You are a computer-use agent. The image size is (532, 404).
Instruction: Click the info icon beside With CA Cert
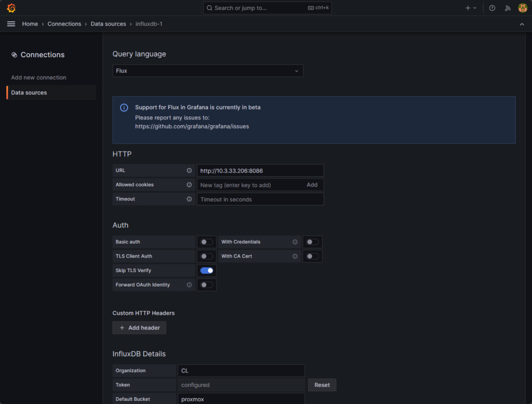[295, 256]
